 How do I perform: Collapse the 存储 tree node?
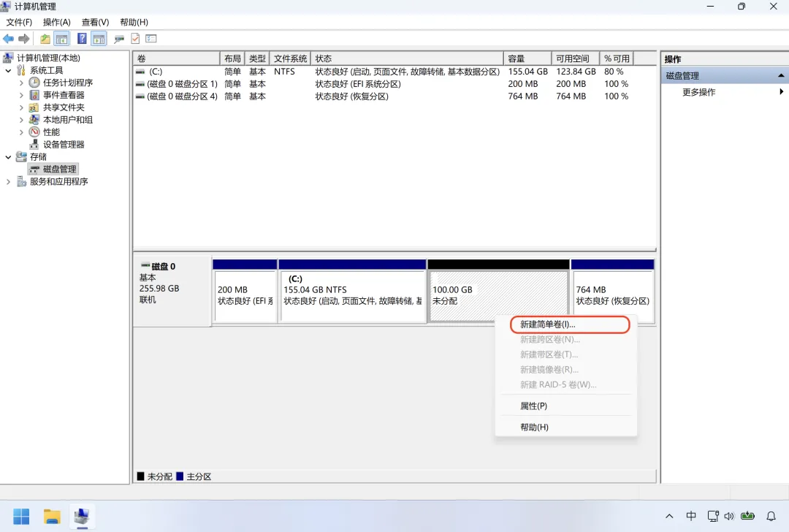click(x=9, y=156)
